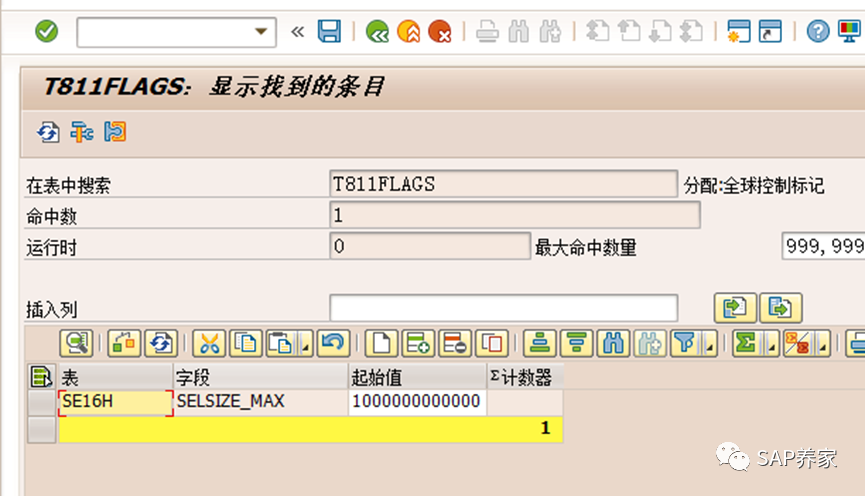Click the Append Row icon with the plus
The width and height of the screenshot is (865, 496).
418,343
